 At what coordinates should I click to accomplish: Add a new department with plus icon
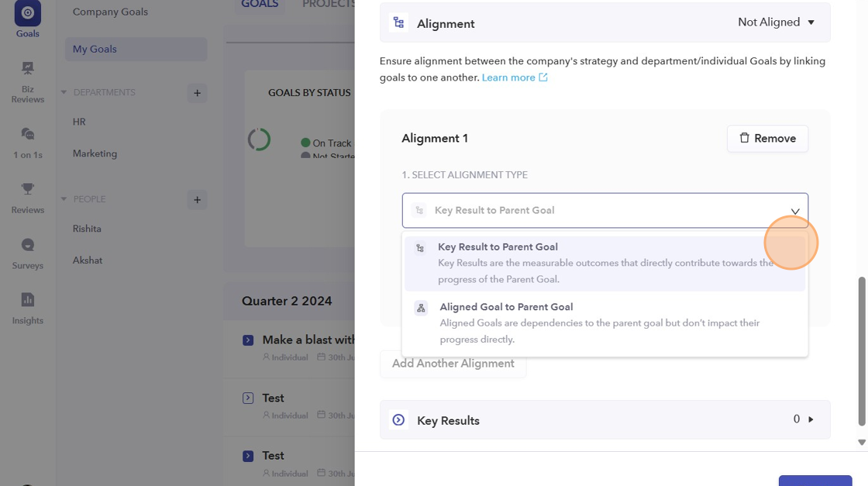tap(197, 93)
